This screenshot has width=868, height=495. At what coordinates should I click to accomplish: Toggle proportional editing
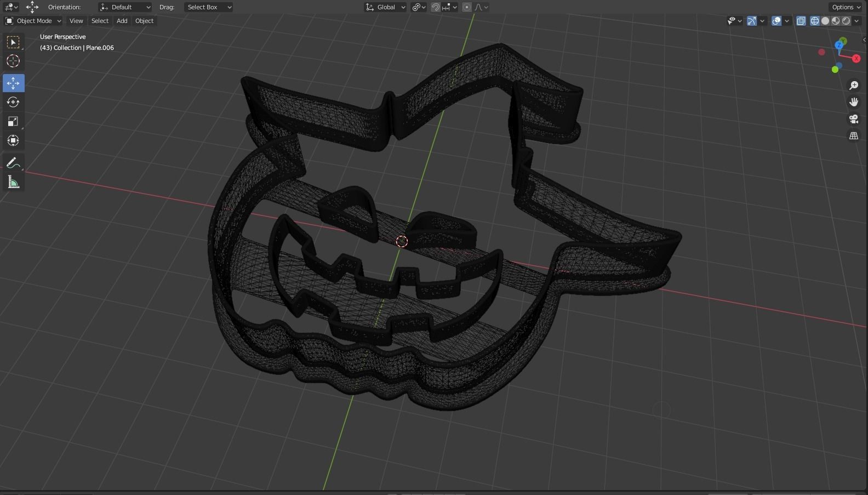467,7
